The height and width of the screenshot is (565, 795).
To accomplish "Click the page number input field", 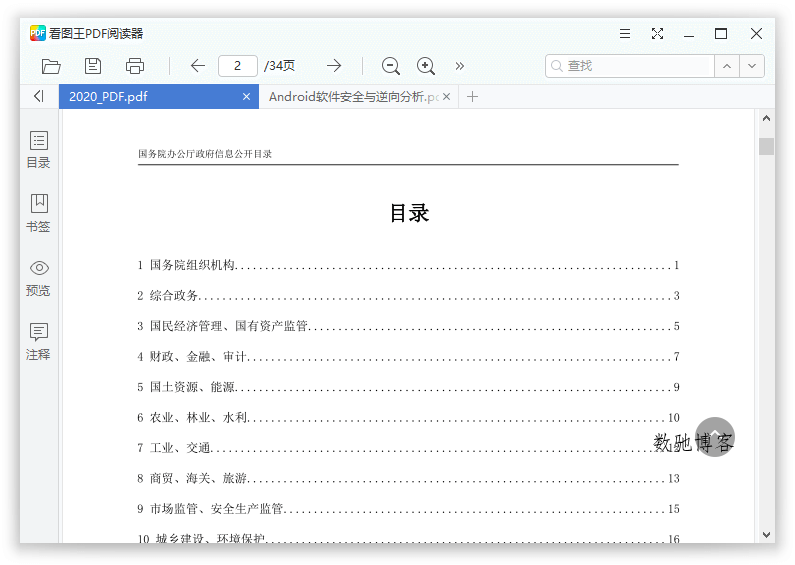I will point(237,66).
